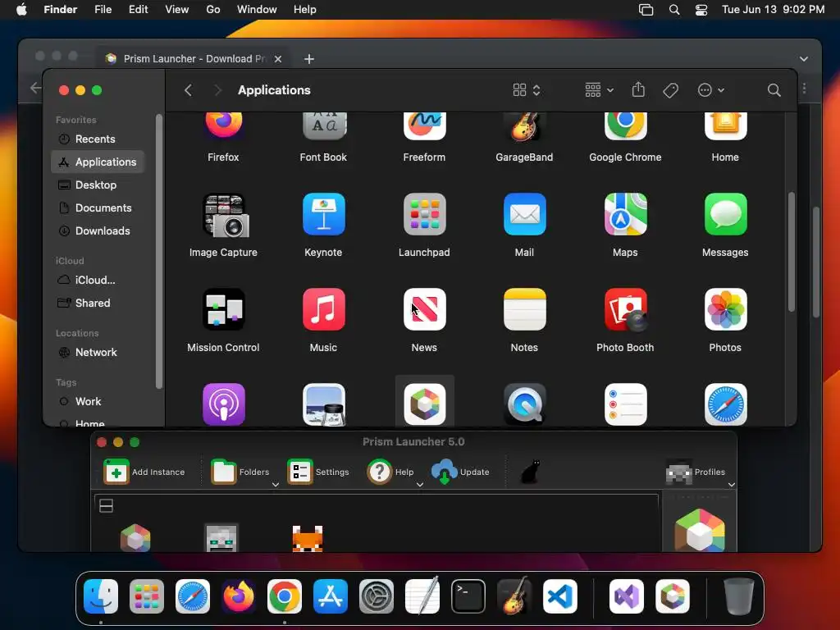Image resolution: width=840 pixels, height=630 pixels.
Task: Open Downloads in Finder sidebar
Action: point(98,231)
